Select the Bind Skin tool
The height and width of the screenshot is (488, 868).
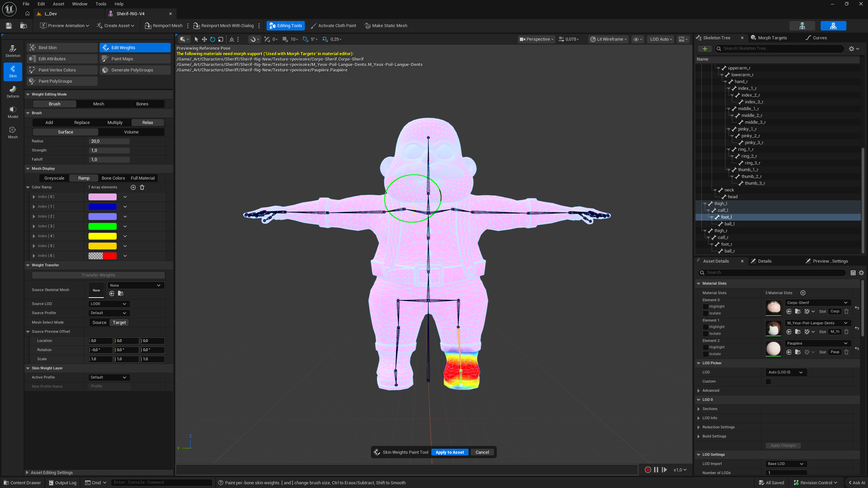[x=62, y=48]
